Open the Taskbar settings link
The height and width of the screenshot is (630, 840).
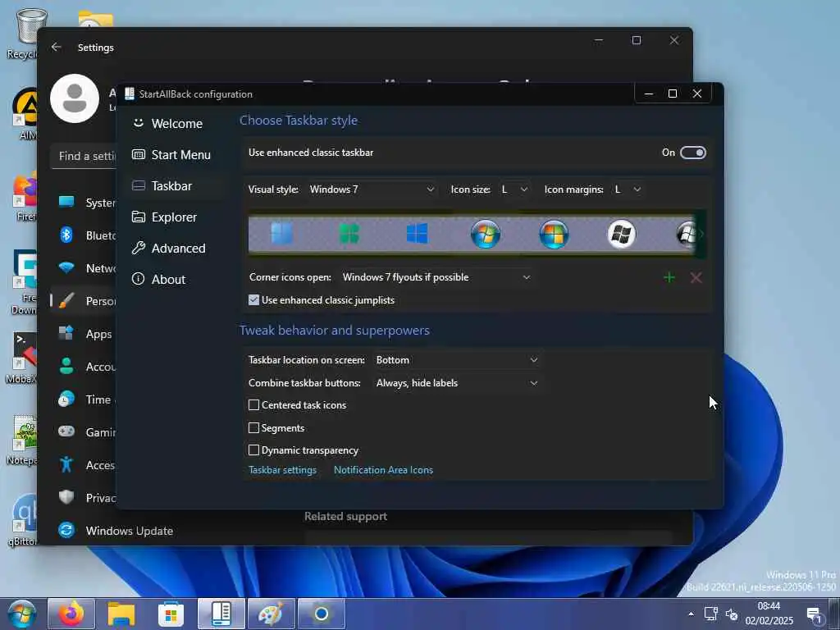(282, 470)
